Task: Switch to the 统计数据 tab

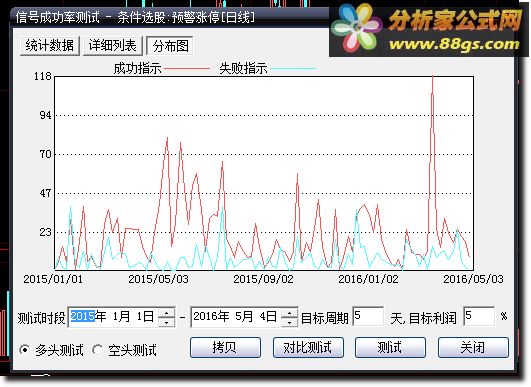Action: [x=50, y=46]
